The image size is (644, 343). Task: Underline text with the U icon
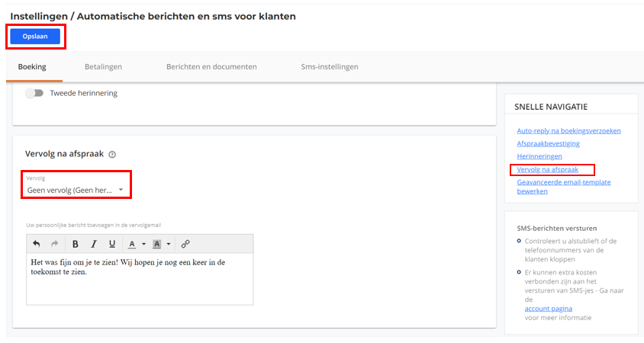(x=112, y=244)
